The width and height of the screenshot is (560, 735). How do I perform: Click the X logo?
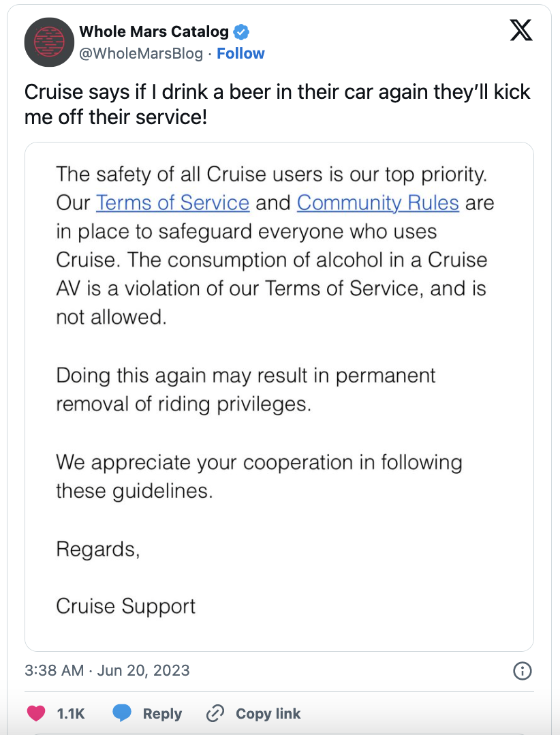pos(521,31)
